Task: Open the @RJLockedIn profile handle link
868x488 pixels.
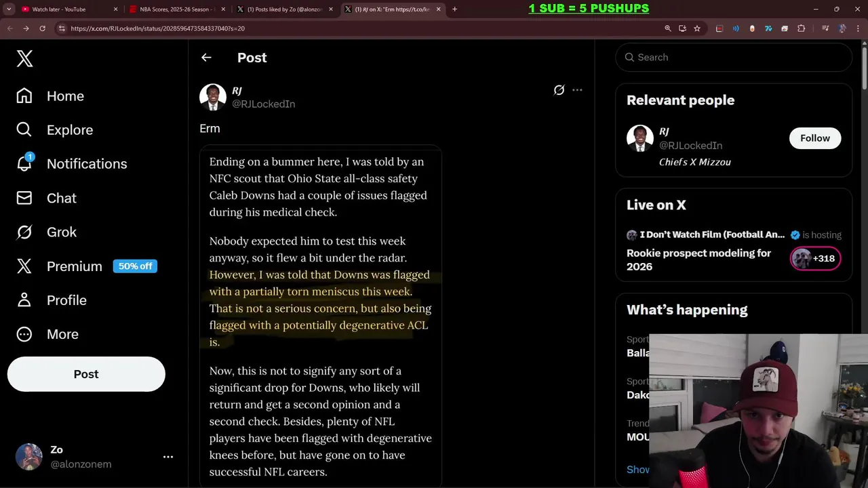Action: pyautogui.click(x=263, y=104)
